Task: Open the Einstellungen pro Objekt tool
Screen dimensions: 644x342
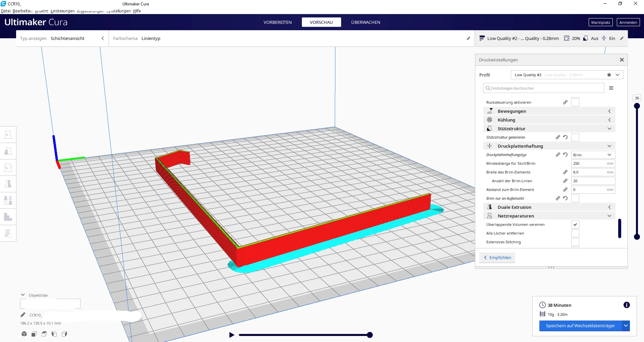Action: [x=8, y=200]
